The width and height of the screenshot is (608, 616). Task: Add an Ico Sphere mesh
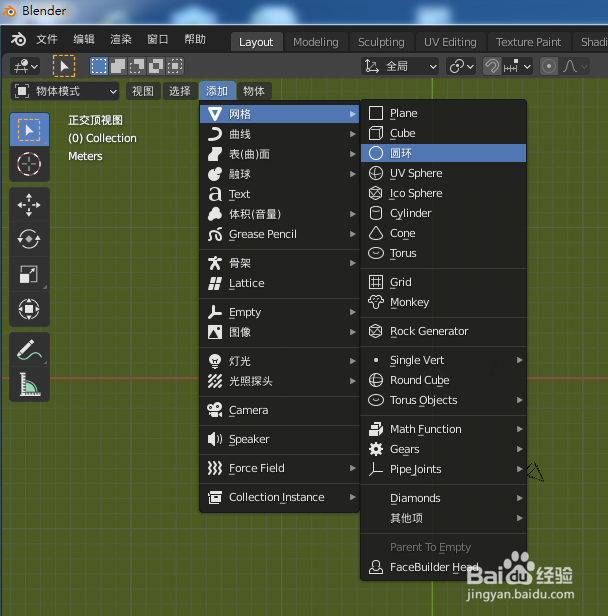click(443, 193)
